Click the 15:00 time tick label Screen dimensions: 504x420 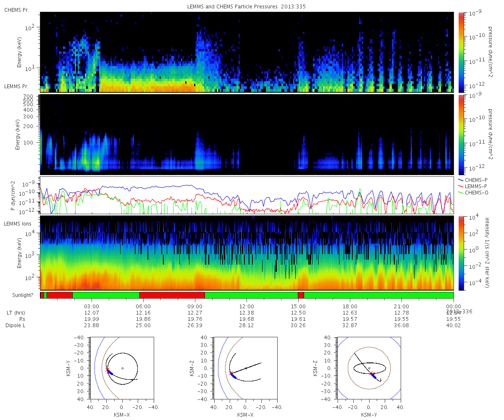click(298, 306)
